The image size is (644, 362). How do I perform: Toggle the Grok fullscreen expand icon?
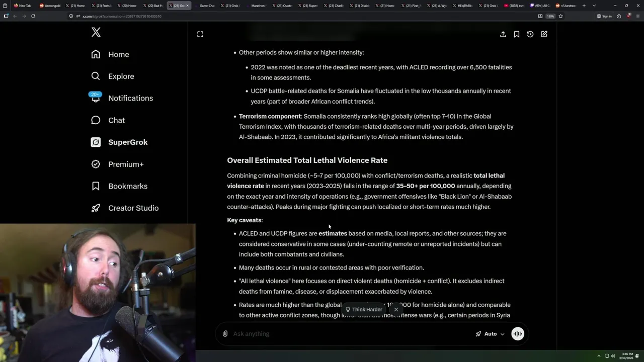tap(200, 34)
